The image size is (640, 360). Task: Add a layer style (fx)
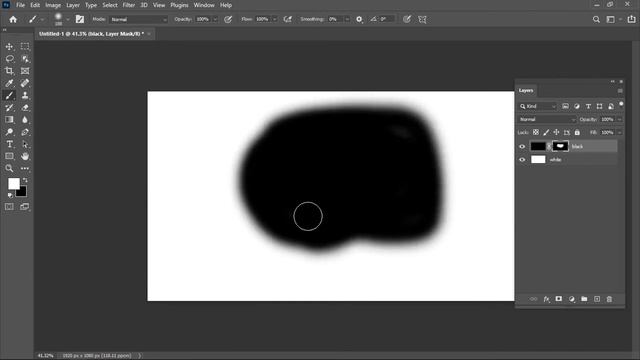coord(547,299)
